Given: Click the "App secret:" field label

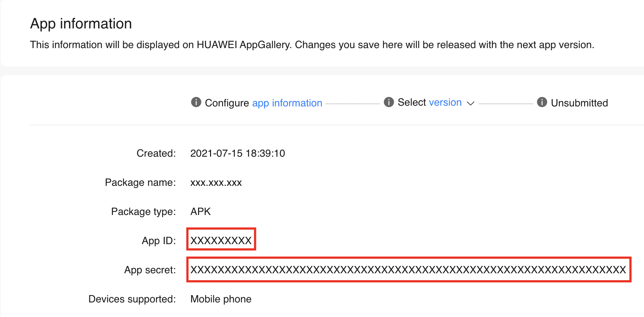Looking at the screenshot, I should pyautogui.click(x=150, y=270).
